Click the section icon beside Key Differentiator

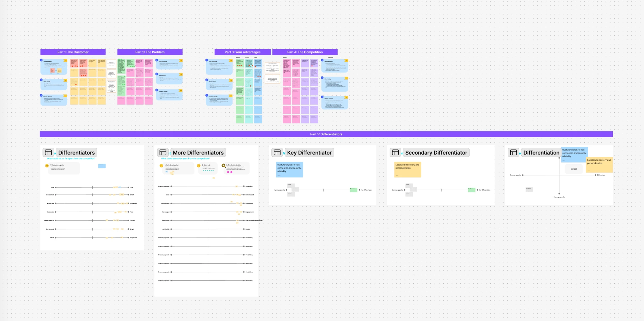pyautogui.click(x=277, y=153)
